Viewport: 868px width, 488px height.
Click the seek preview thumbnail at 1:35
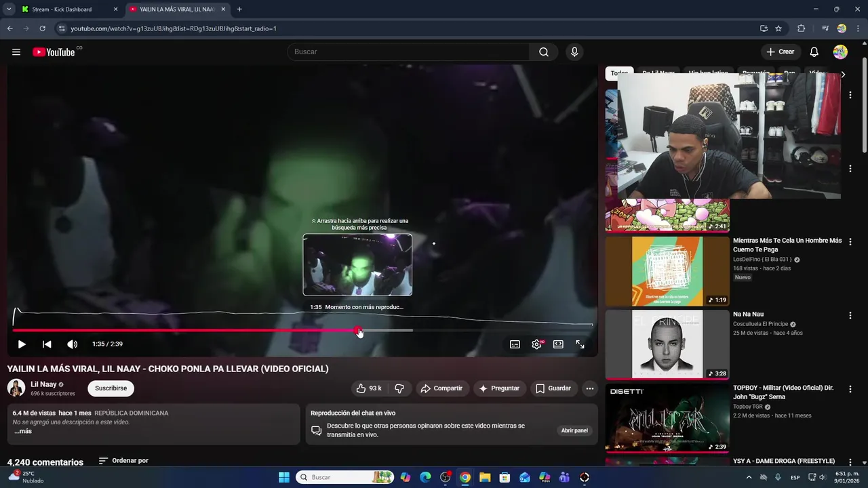(357, 265)
